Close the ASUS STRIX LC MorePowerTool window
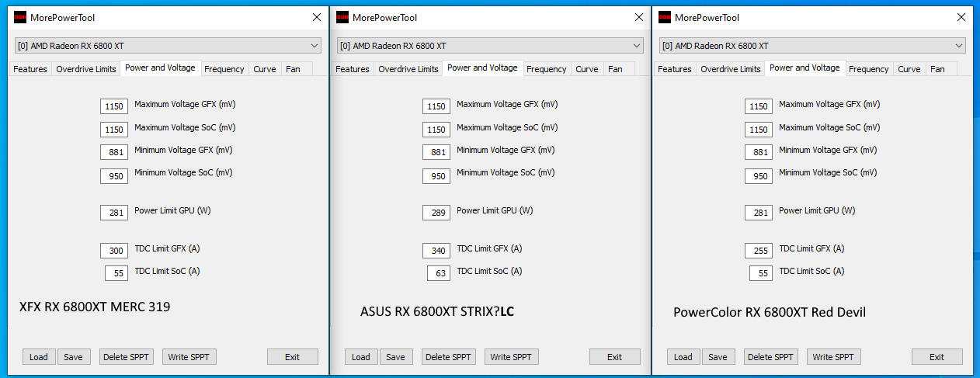The width and height of the screenshot is (980, 378). pyautogui.click(x=638, y=17)
